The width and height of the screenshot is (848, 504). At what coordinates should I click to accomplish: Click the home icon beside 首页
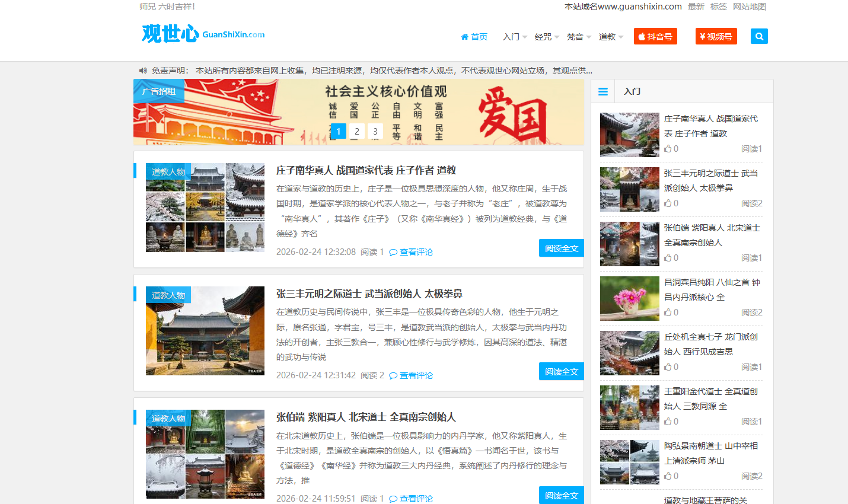[x=464, y=37]
